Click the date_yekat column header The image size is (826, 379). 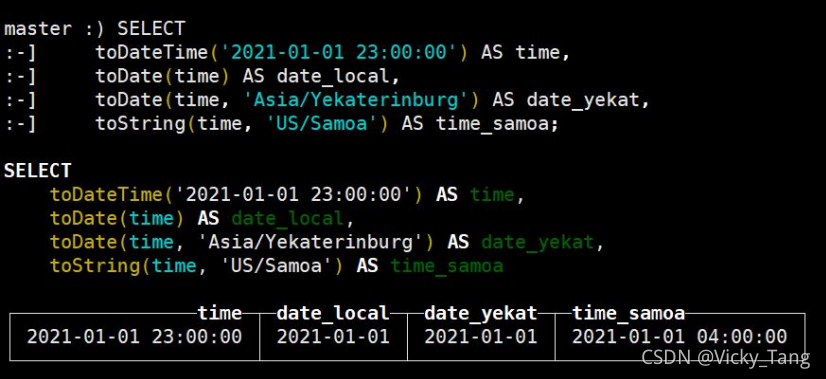pos(480,313)
